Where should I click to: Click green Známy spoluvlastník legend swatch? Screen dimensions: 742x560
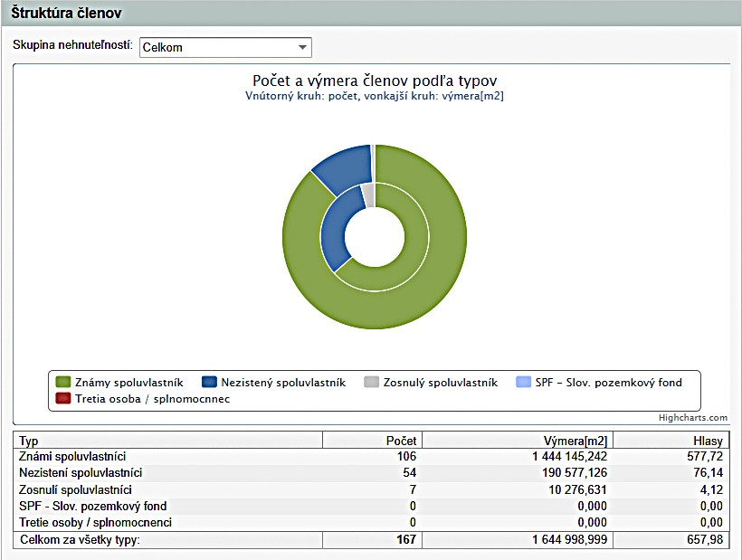coord(63,383)
